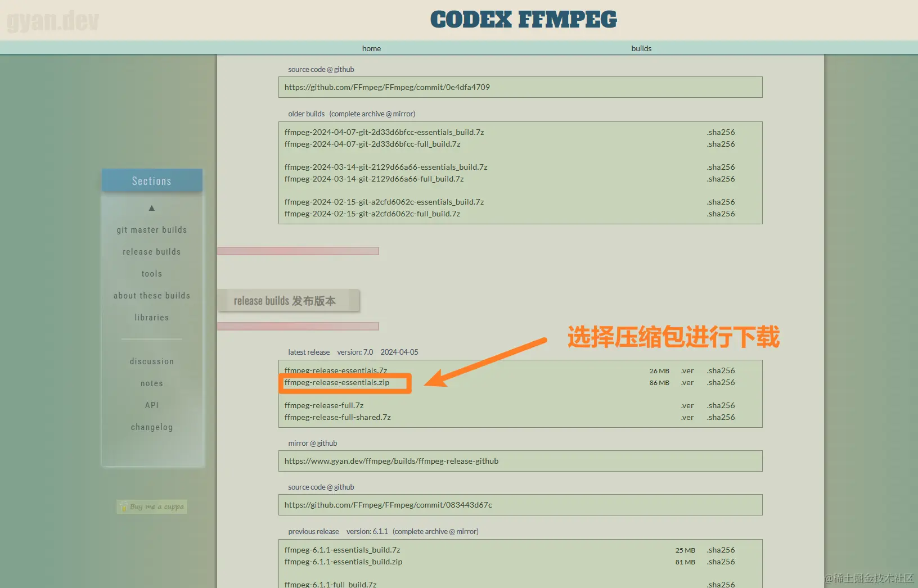Click the CODEX FFMPEG page title
Viewport: 918px width, 588px height.
pos(524,20)
